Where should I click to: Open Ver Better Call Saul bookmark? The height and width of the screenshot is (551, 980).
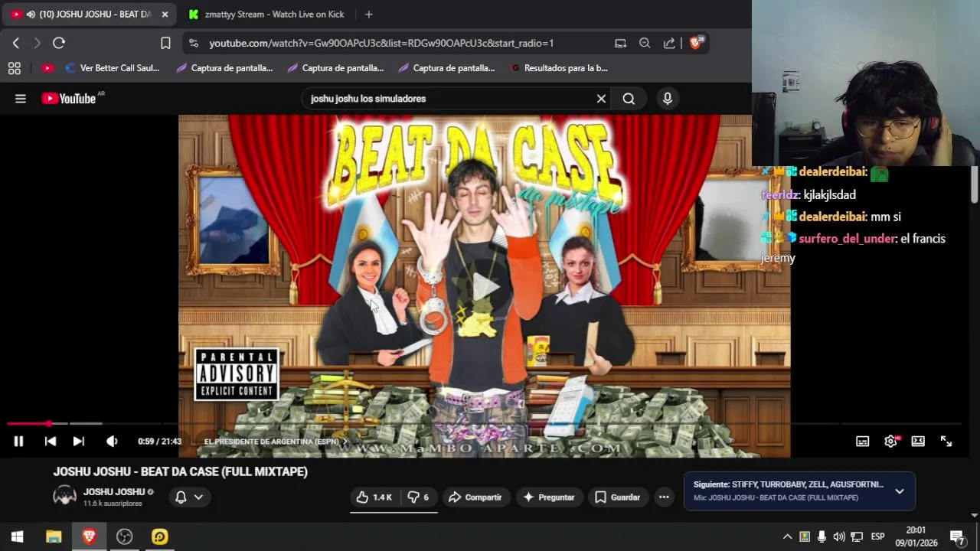click(x=113, y=68)
